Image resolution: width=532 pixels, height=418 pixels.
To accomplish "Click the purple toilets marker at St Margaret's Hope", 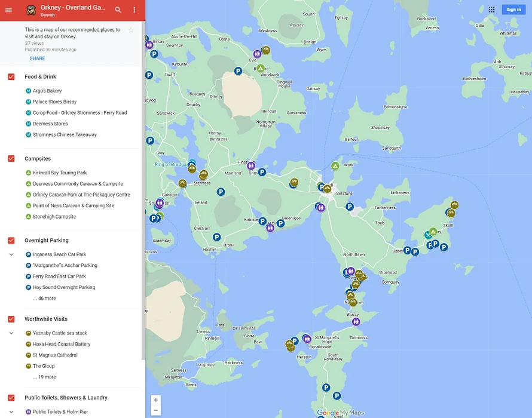I will tap(307, 339).
